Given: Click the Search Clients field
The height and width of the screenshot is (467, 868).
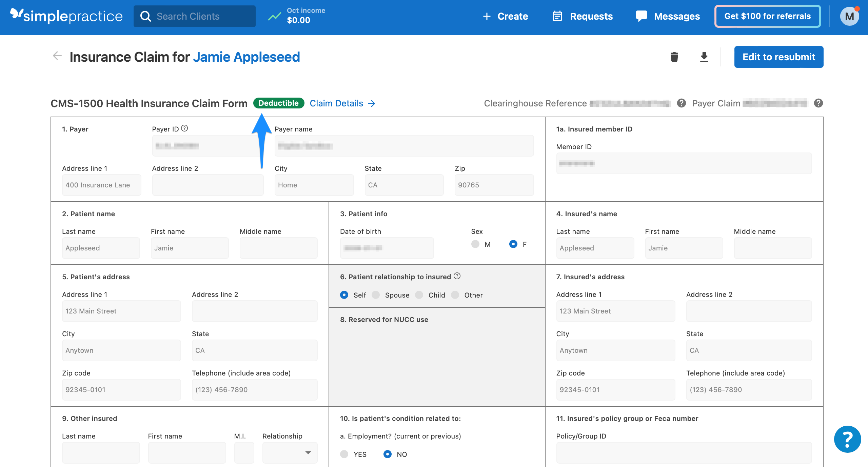Looking at the screenshot, I should coord(195,16).
